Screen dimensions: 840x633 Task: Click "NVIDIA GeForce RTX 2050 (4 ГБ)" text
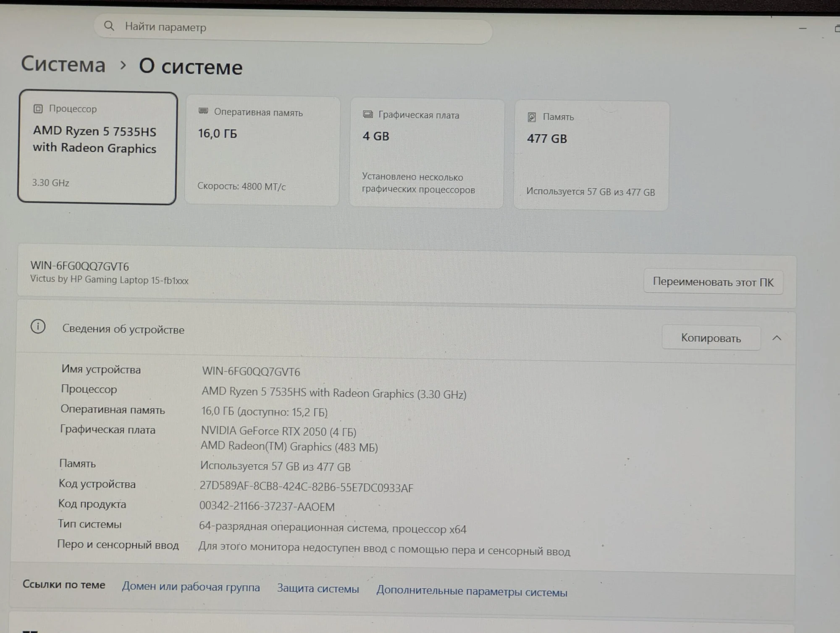pos(278,431)
